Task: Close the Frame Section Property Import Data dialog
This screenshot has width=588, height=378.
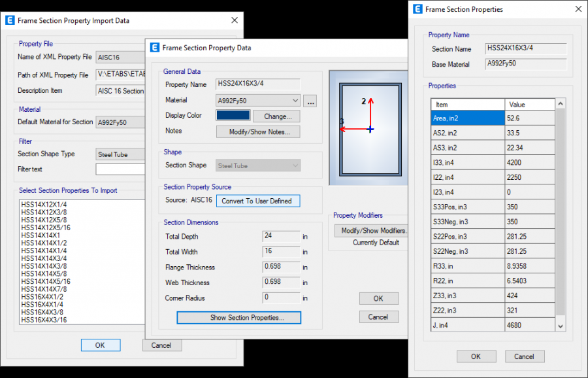Action: tap(235, 20)
